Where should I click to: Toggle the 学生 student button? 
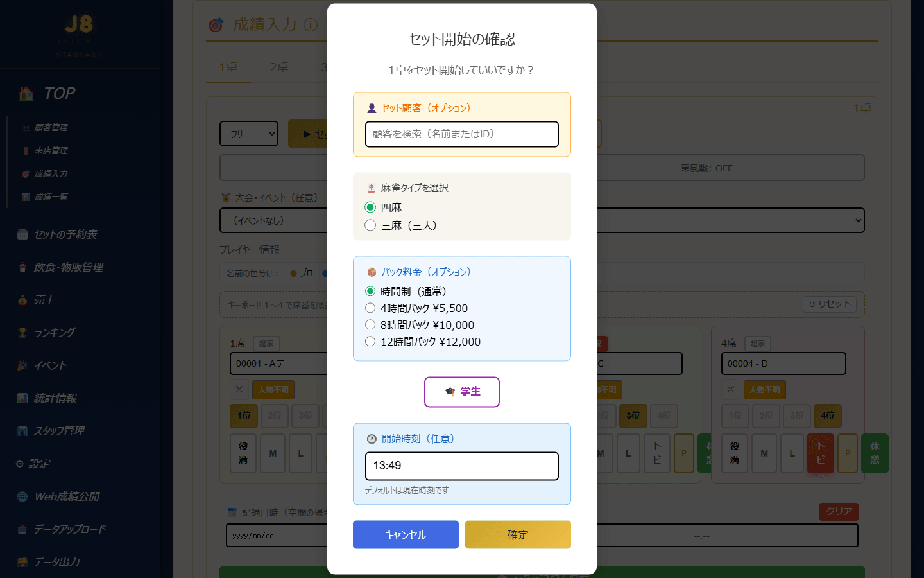pos(462,392)
